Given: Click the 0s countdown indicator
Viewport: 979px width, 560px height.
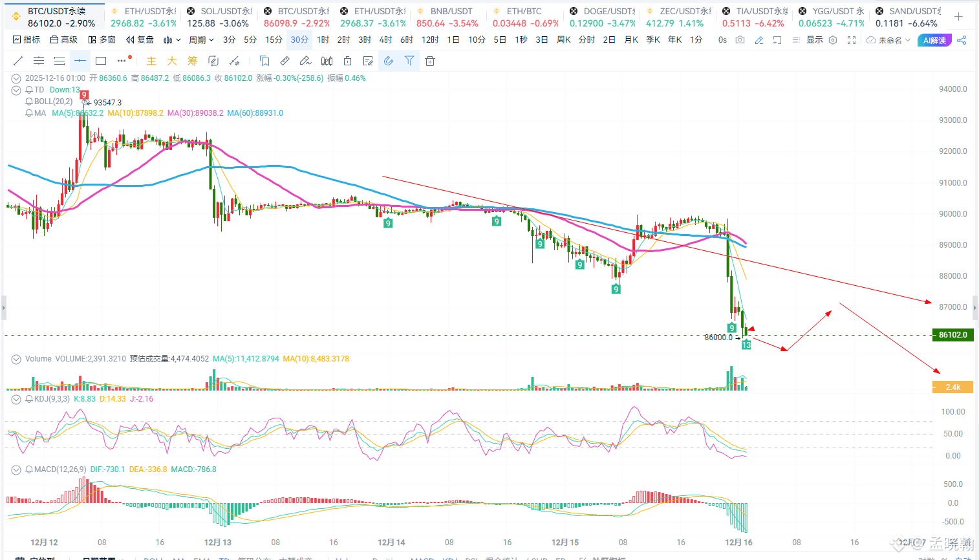Looking at the screenshot, I should (722, 40).
